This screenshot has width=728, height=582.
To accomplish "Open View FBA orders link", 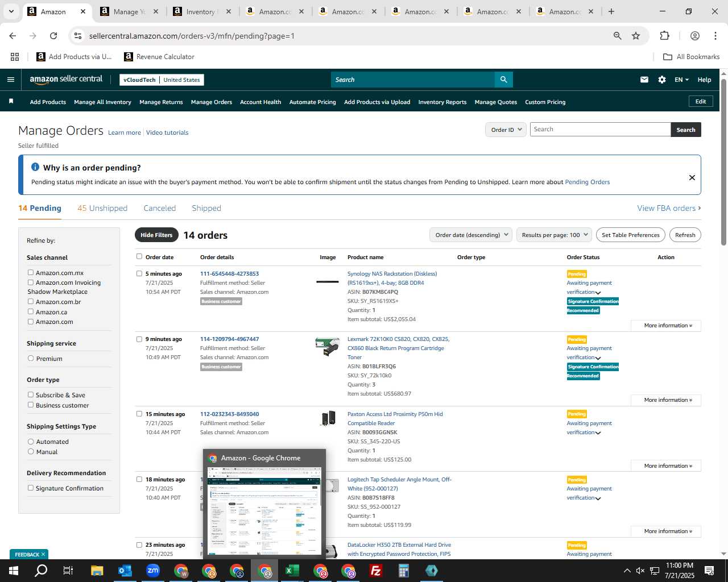I will 669,208.
